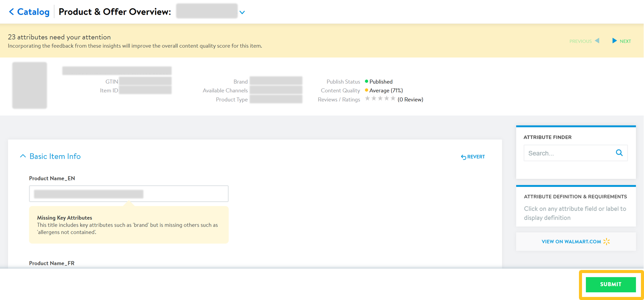Revert changes with the REVERT button
Image resolution: width=644 pixels, height=300 pixels.
tap(473, 157)
